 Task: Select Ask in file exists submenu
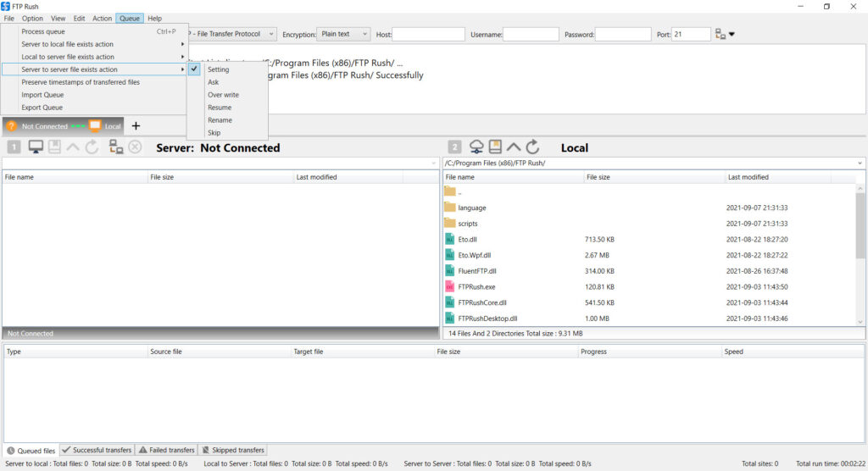pyautogui.click(x=227, y=82)
